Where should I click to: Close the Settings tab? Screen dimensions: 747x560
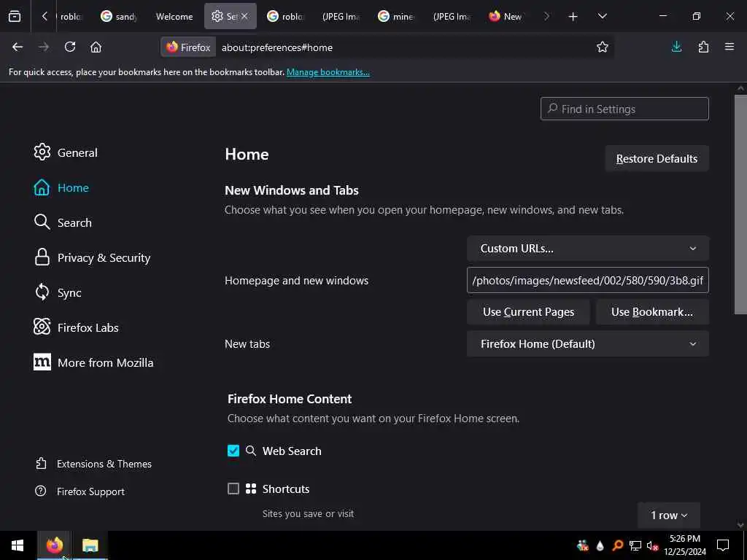(244, 16)
